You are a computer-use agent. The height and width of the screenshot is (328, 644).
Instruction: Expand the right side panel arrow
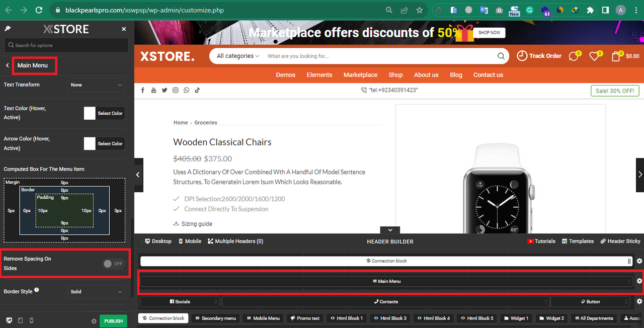click(x=640, y=175)
